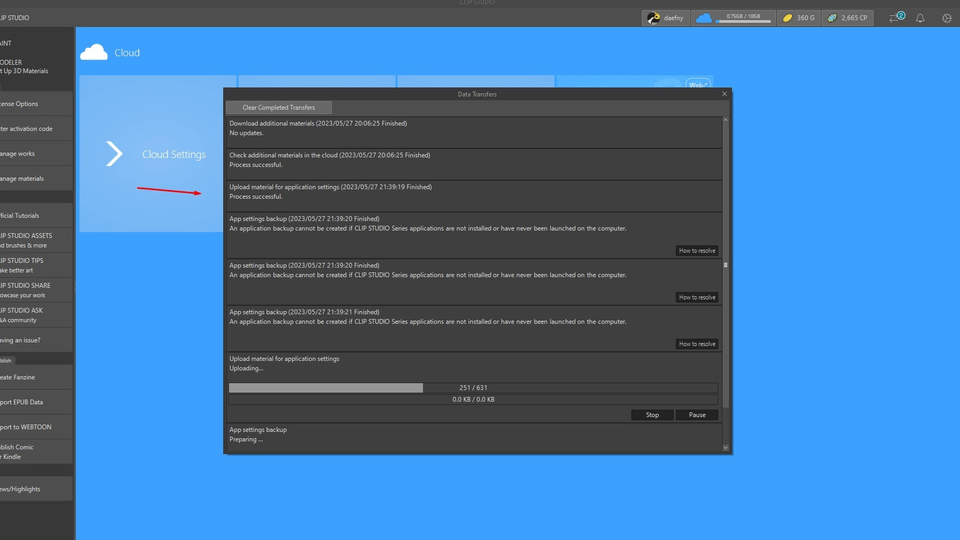Image resolution: width=960 pixels, height=540 pixels.
Task: Click the Publish section label in sidebar
Action: [7, 361]
